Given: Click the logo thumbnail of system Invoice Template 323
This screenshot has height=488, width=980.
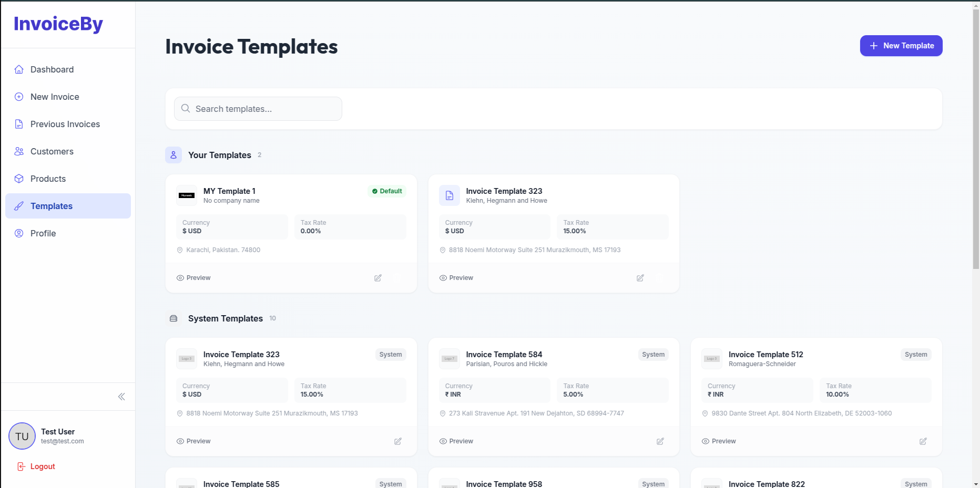Looking at the screenshot, I should (187, 359).
